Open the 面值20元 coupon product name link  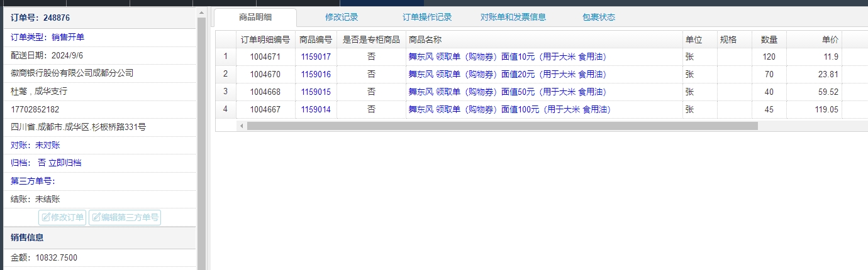pos(508,74)
